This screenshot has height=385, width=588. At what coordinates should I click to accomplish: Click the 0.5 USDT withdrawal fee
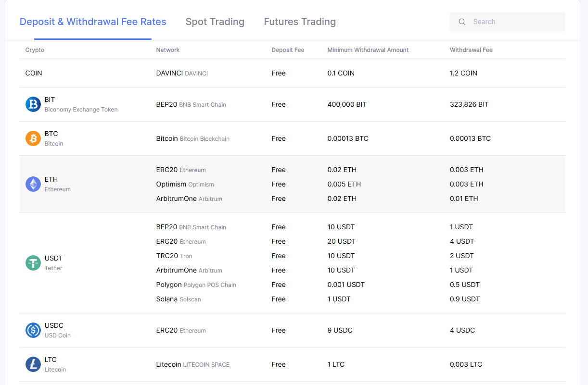tap(465, 285)
